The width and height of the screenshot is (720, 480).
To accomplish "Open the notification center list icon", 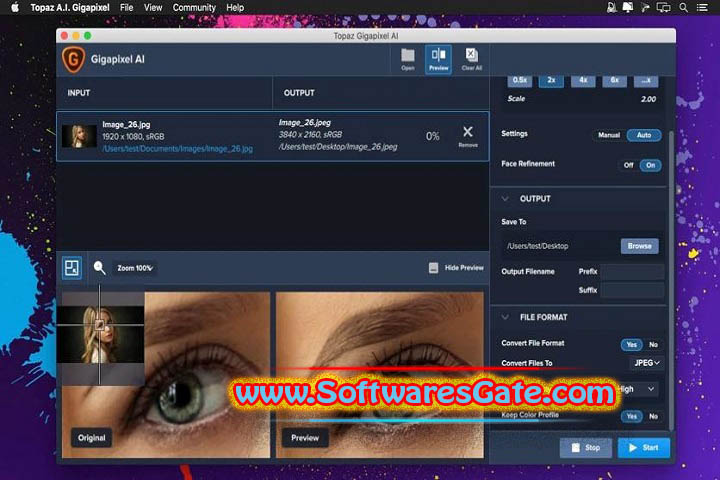I will coord(702,7).
